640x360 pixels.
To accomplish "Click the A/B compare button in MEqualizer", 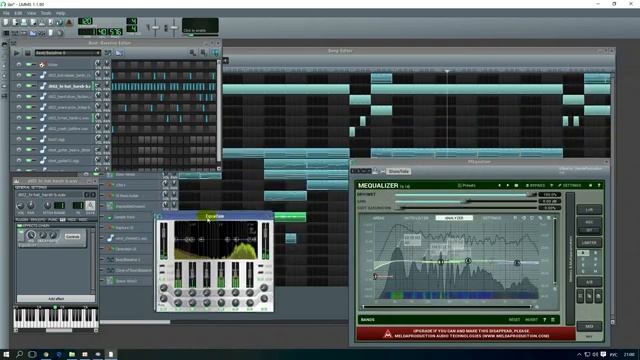I will coord(589,282).
